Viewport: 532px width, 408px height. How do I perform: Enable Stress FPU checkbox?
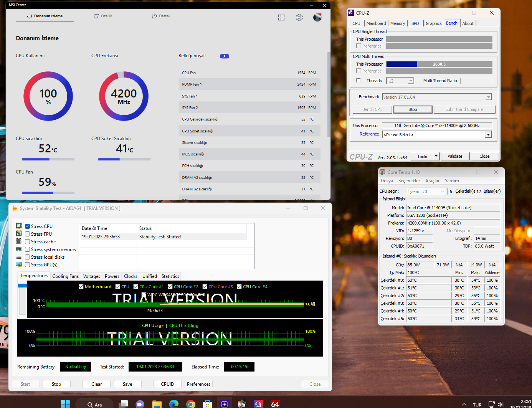tap(28, 234)
